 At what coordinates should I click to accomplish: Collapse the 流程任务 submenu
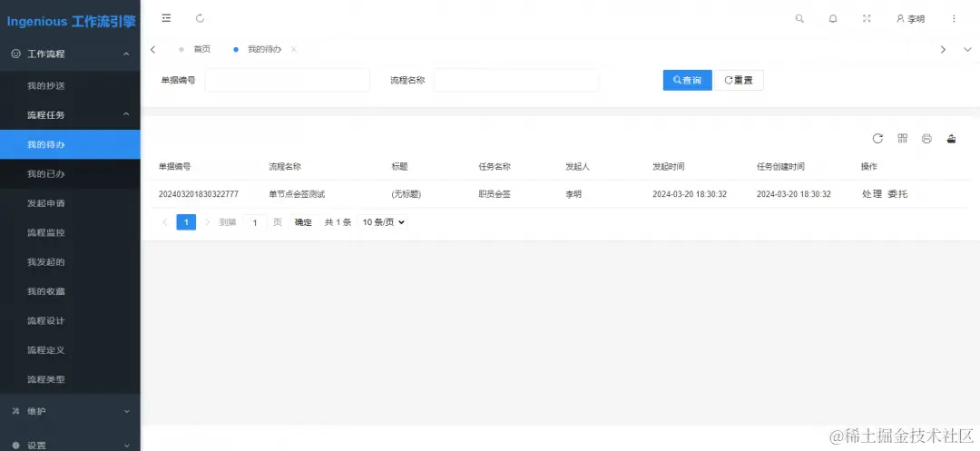click(x=70, y=115)
